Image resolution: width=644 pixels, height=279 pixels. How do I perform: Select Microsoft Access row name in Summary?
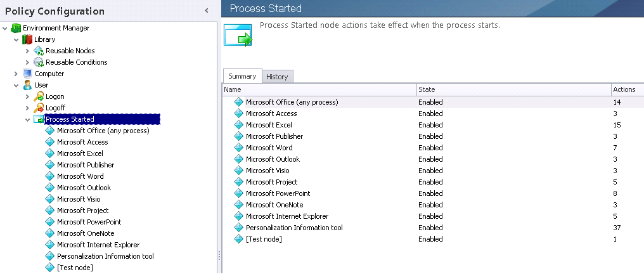(271, 114)
